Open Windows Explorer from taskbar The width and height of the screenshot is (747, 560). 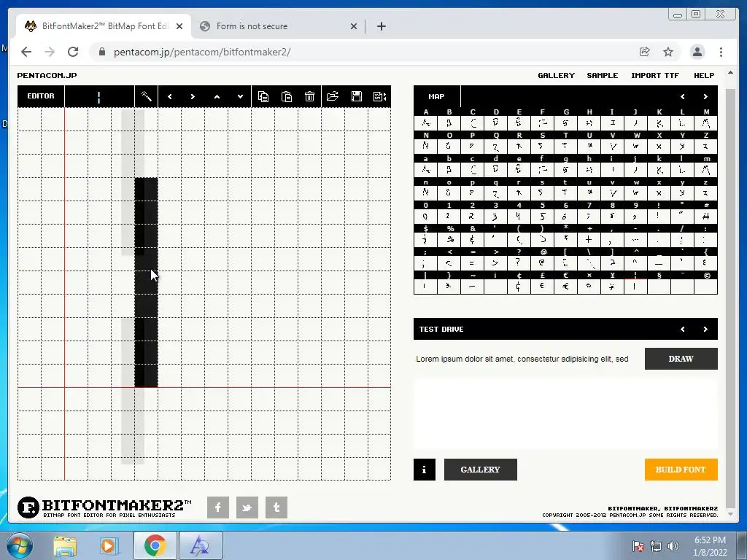pyautogui.click(x=65, y=546)
